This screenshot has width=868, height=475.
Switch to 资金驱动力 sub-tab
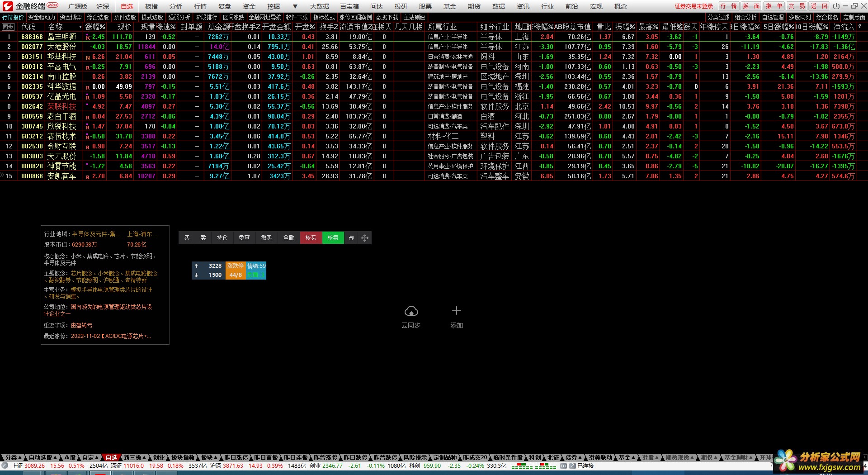(42, 17)
